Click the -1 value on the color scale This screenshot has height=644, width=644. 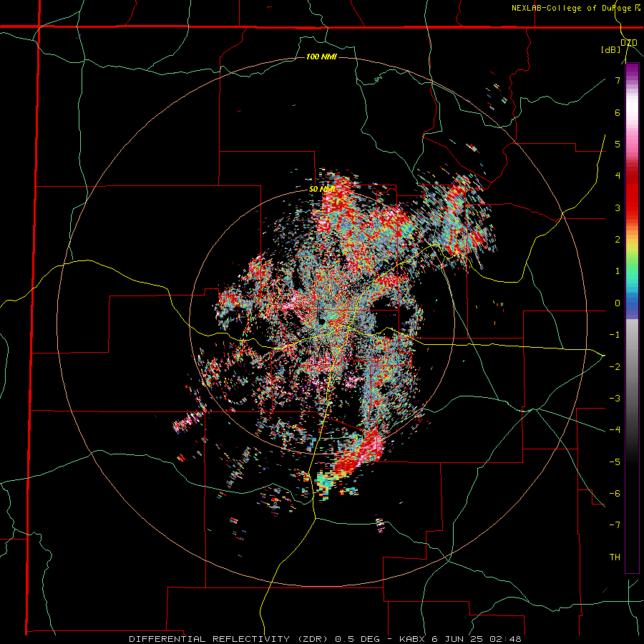(x=615, y=335)
